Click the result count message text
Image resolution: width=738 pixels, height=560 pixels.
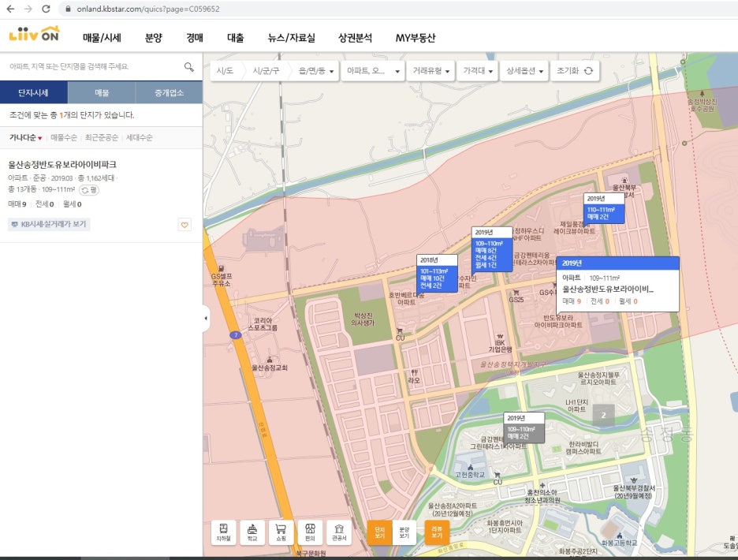tap(72, 115)
